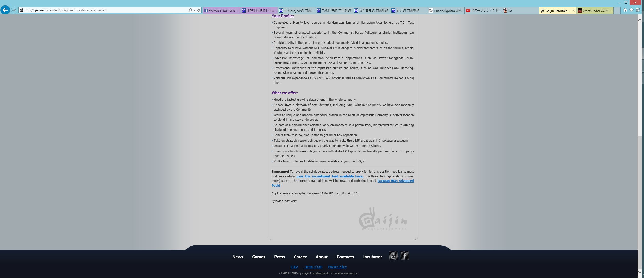Click the scrollbar up arrow
Screen dimensions: 644x278
point(640,20)
